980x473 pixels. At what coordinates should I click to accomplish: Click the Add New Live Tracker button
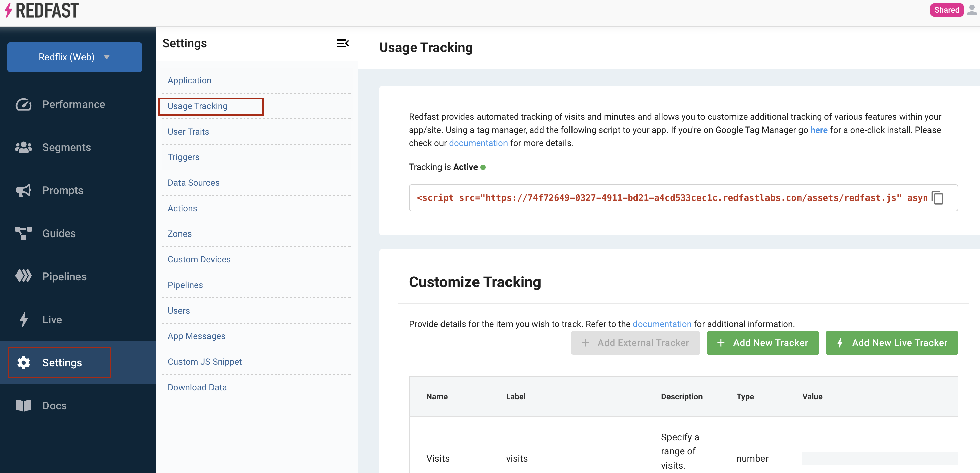(x=892, y=343)
